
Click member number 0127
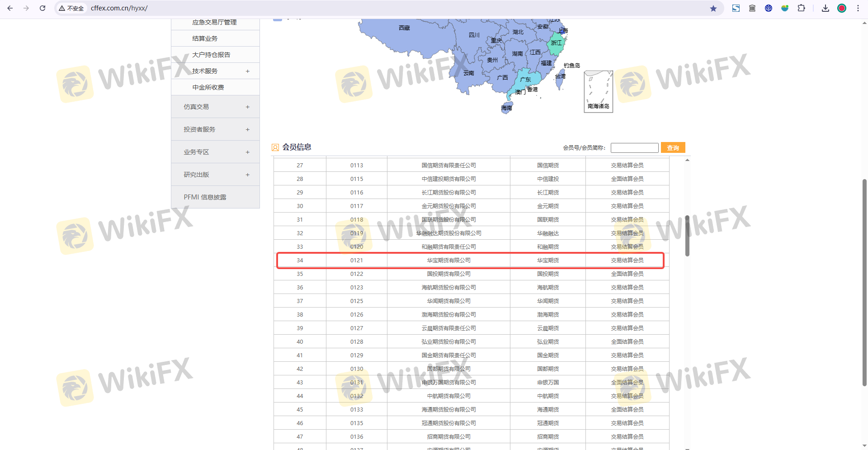pos(357,328)
